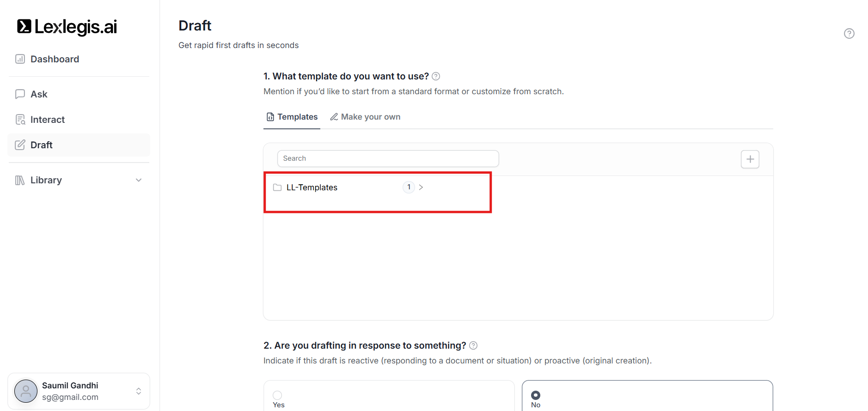
Task: Open the Draft sidebar item
Action: [42, 145]
